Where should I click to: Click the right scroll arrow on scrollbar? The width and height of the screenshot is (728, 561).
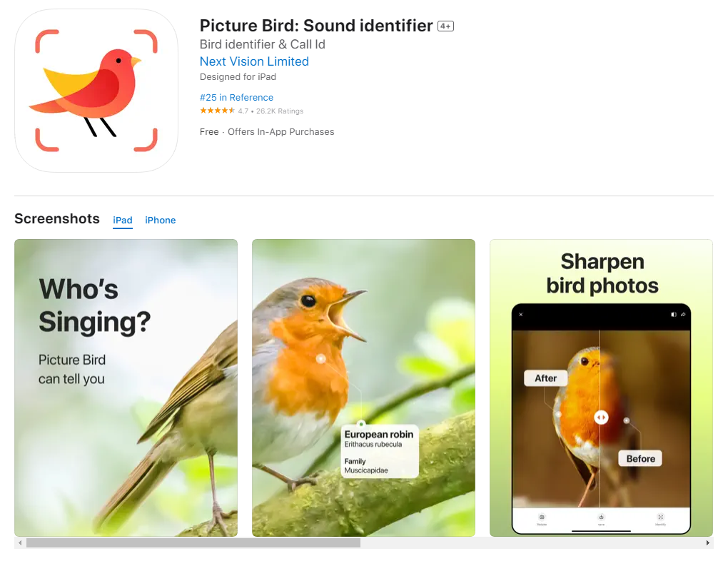[707, 542]
